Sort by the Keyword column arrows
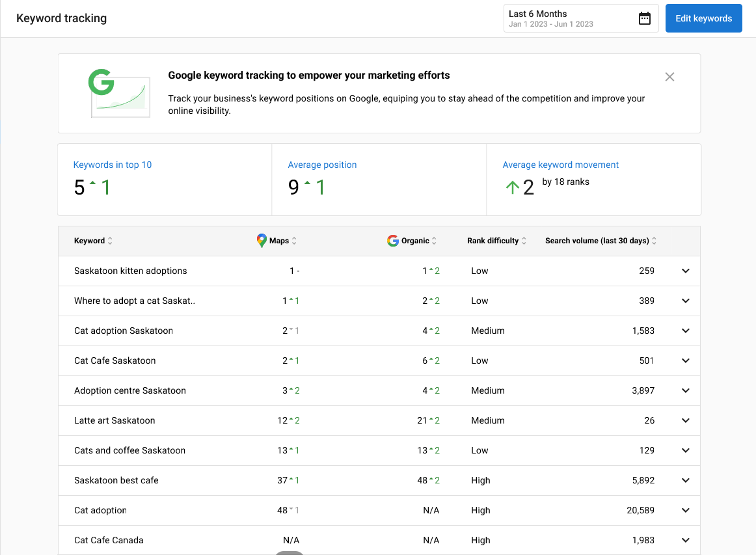 click(110, 241)
